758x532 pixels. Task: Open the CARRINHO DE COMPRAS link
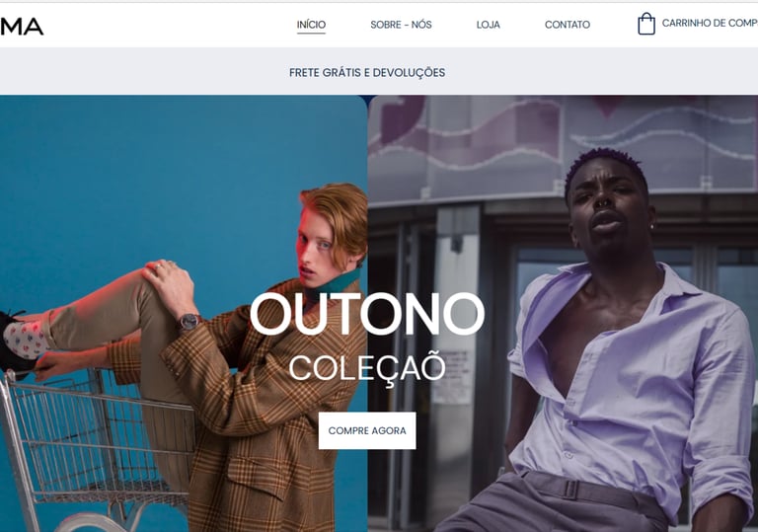710,24
